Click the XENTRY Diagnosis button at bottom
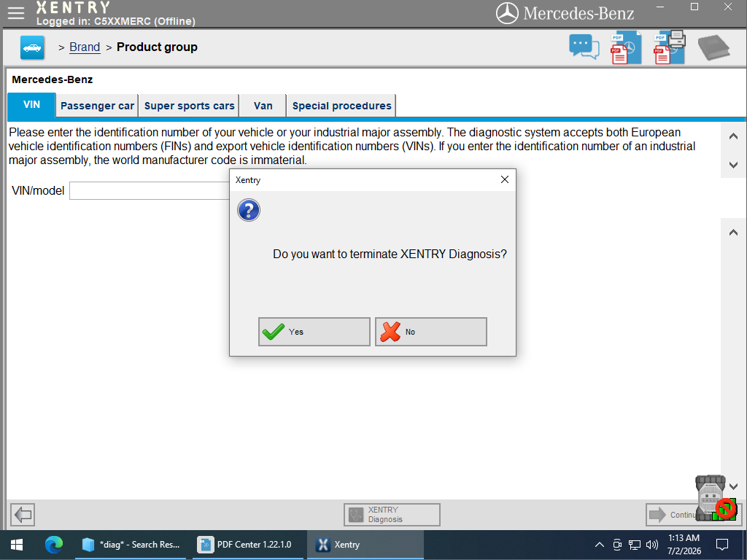 click(x=392, y=514)
